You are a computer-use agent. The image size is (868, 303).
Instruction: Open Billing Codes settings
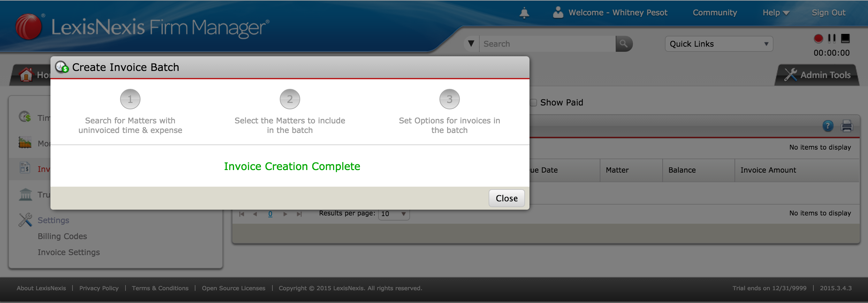(62, 236)
